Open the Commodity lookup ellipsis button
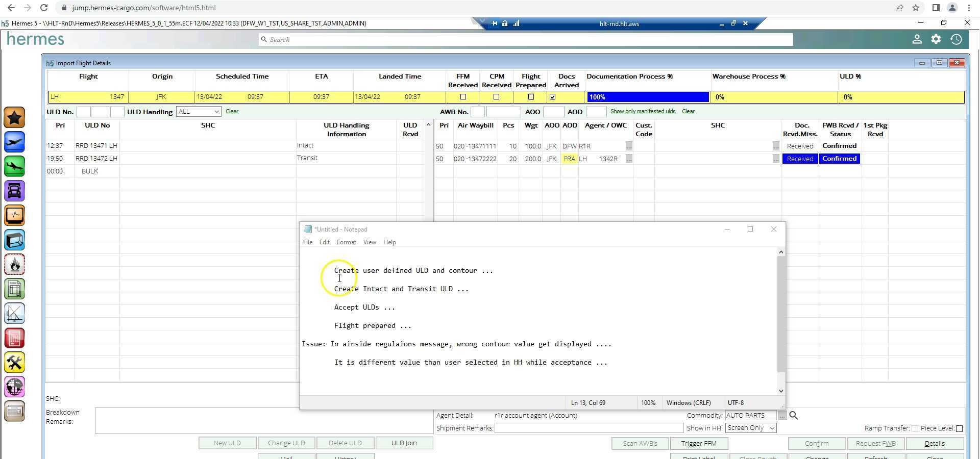This screenshot has width=980, height=459. pyautogui.click(x=781, y=416)
